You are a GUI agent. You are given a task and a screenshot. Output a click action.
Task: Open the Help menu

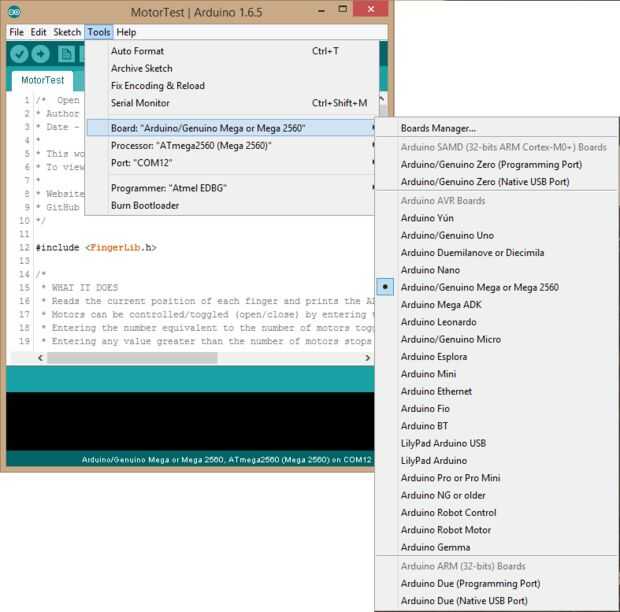[126, 32]
